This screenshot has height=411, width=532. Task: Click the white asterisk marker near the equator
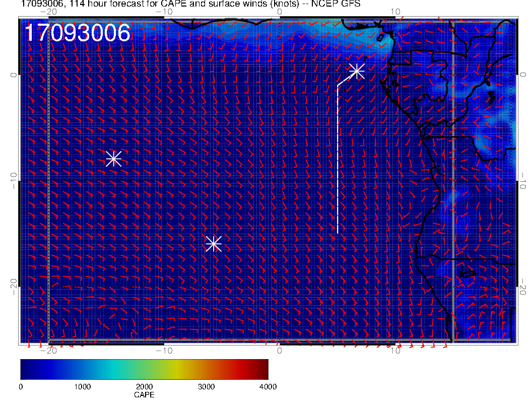[357, 71]
